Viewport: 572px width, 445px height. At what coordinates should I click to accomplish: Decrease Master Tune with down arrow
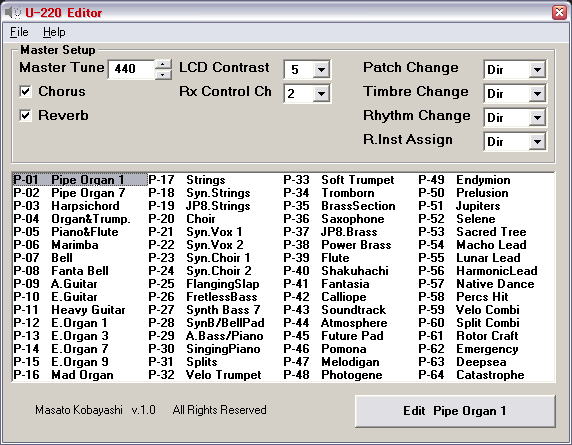pyautogui.click(x=163, y=74)
